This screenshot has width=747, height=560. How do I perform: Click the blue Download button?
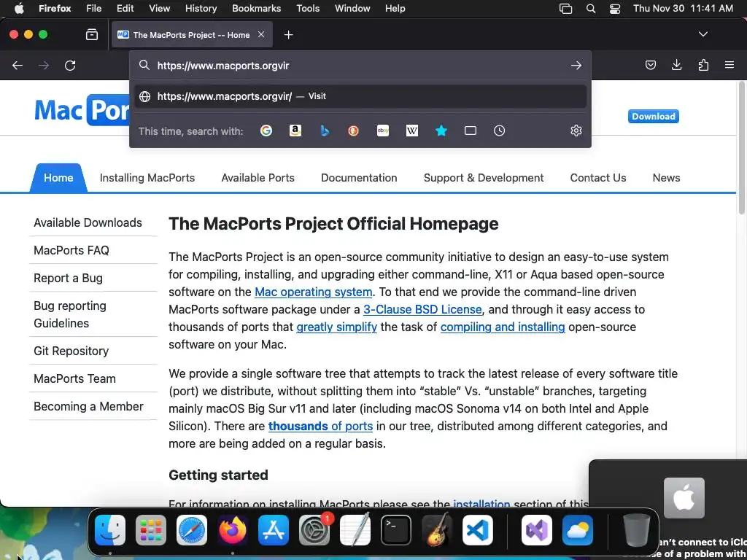(653, 116)
